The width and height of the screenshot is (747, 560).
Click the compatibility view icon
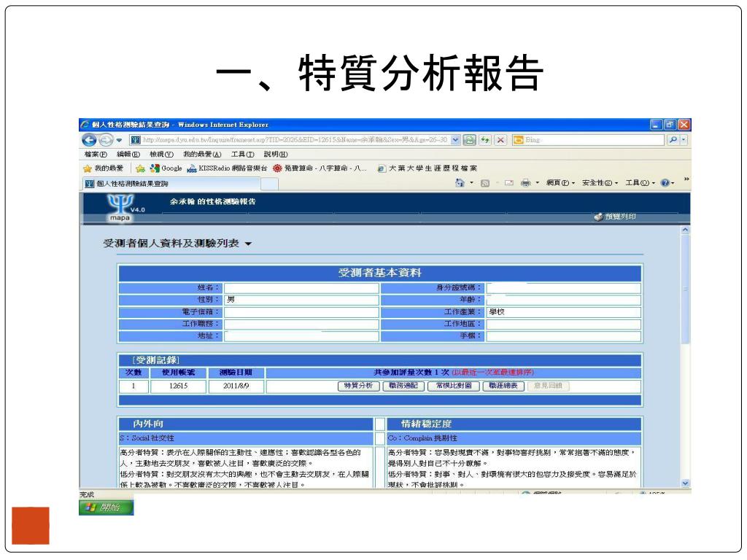pos(469,140)
